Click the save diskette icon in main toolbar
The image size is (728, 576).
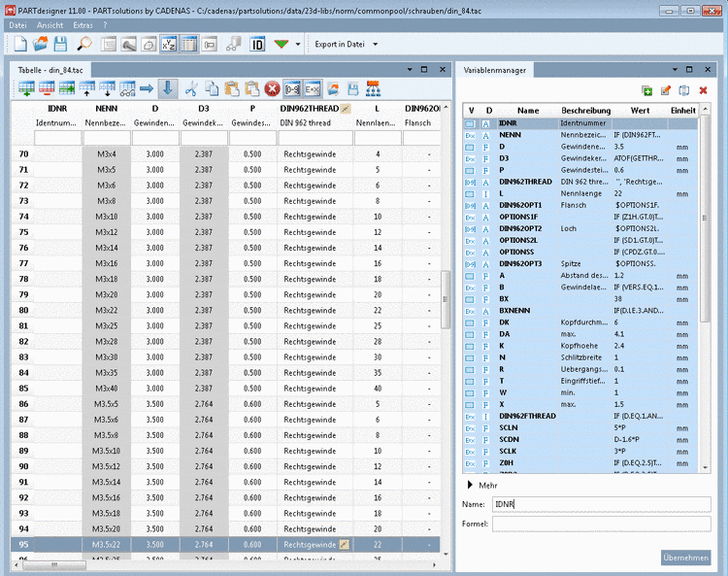[x=60, y=44]
